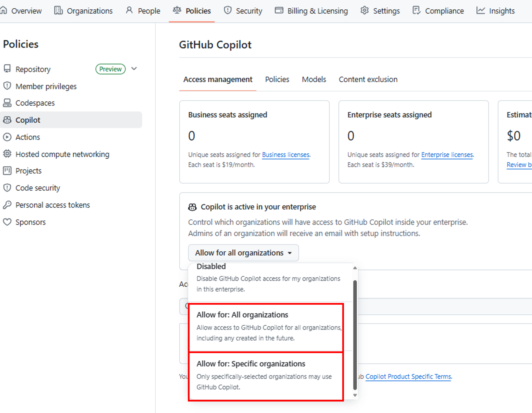
Task: Expand the Repository policies chevron
Action: tap(134, 69)
